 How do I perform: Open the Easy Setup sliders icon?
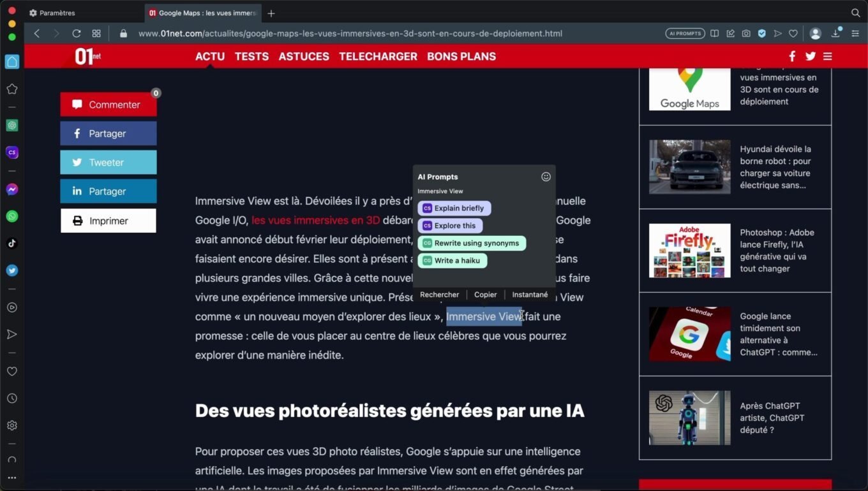point(855,33)
